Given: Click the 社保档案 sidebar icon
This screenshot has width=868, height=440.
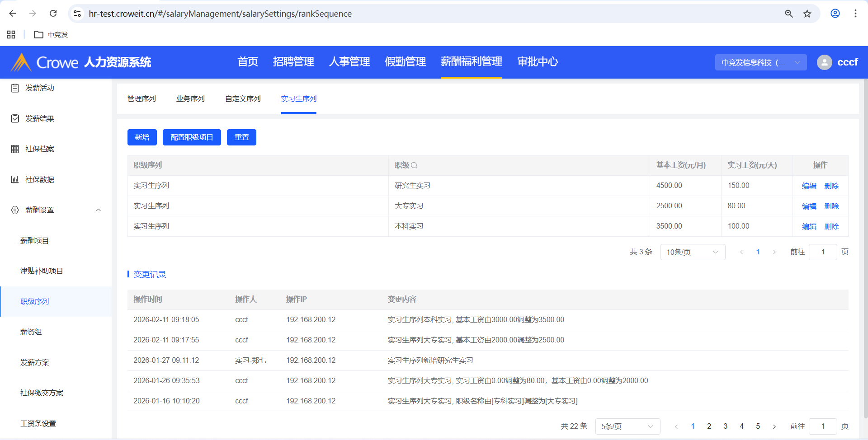Looking at the screenshot, I should click(15, 149).
